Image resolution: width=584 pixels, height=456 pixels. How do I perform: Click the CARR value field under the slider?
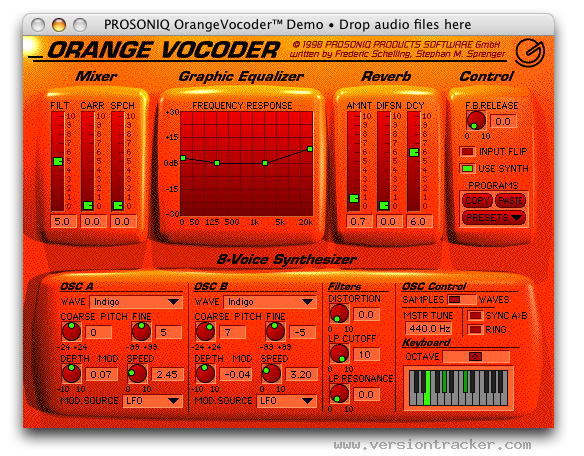click(93, 221)
